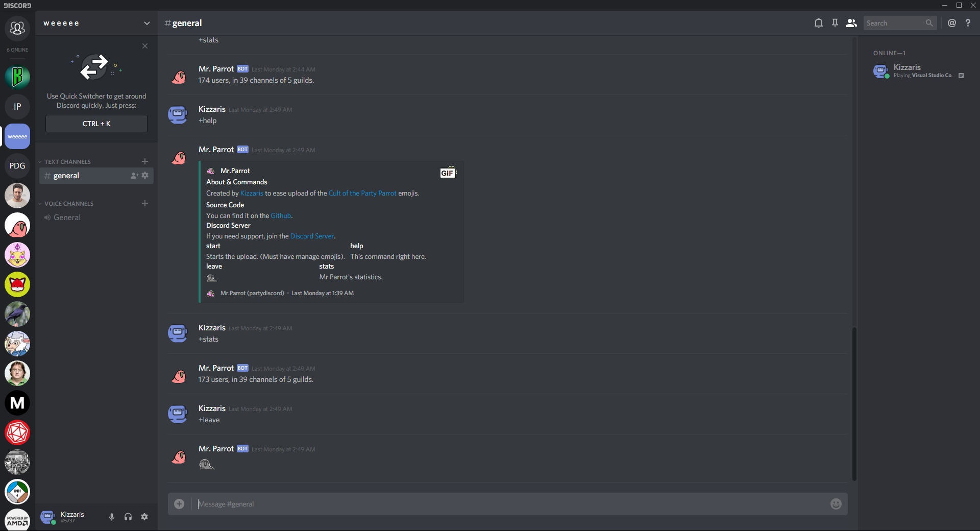This screenshot has width=980, height=531.
Task: Click the +leave message text
Action: coord(209,420)
